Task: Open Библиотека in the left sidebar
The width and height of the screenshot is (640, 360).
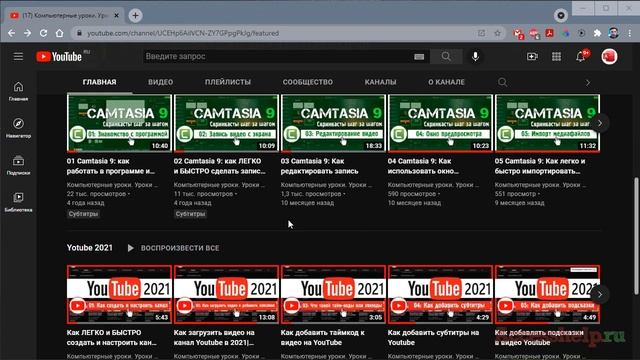Action: pyautogui.click(x=18, y=202)
